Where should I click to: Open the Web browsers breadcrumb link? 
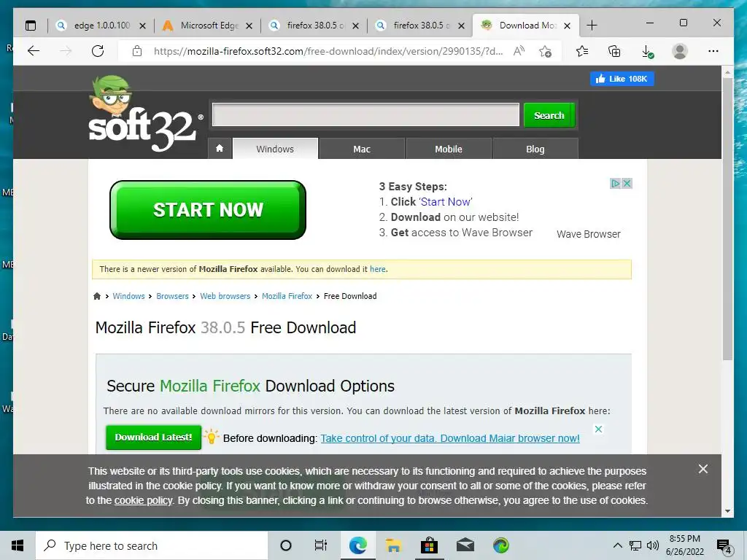click(225, 296)
